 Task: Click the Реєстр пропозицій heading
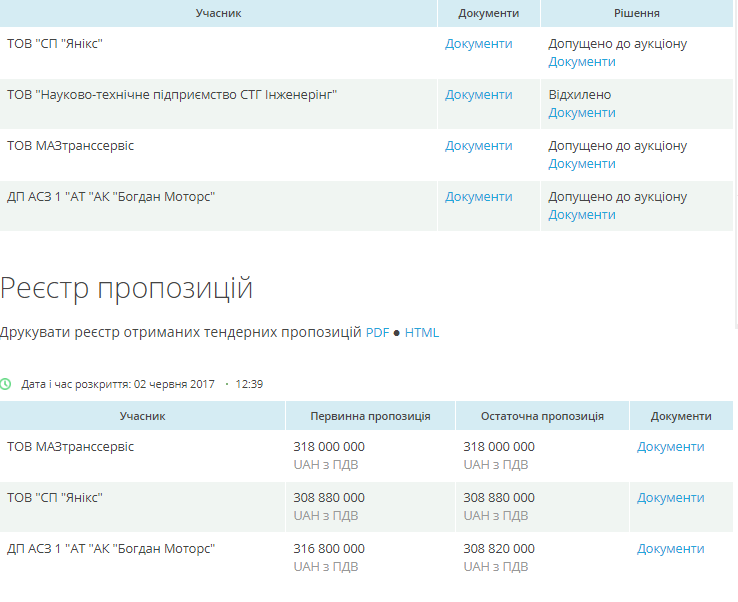click(x=127, y=288)
